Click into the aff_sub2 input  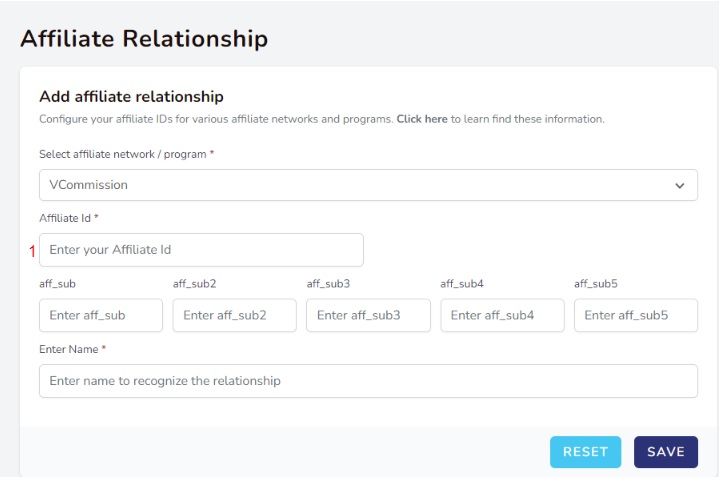click(x=235, y=315)
